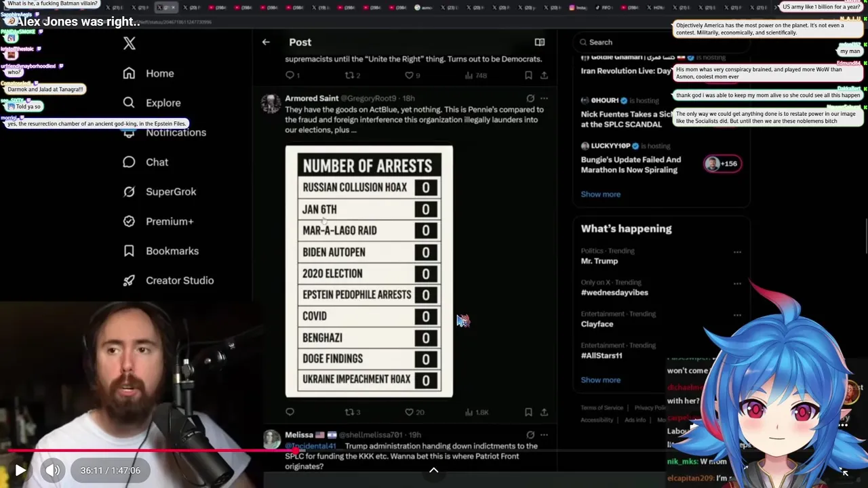Click the Creator Studio rocket icon
Viewport: 868px width, 488px height.
[x=129, y=281]
